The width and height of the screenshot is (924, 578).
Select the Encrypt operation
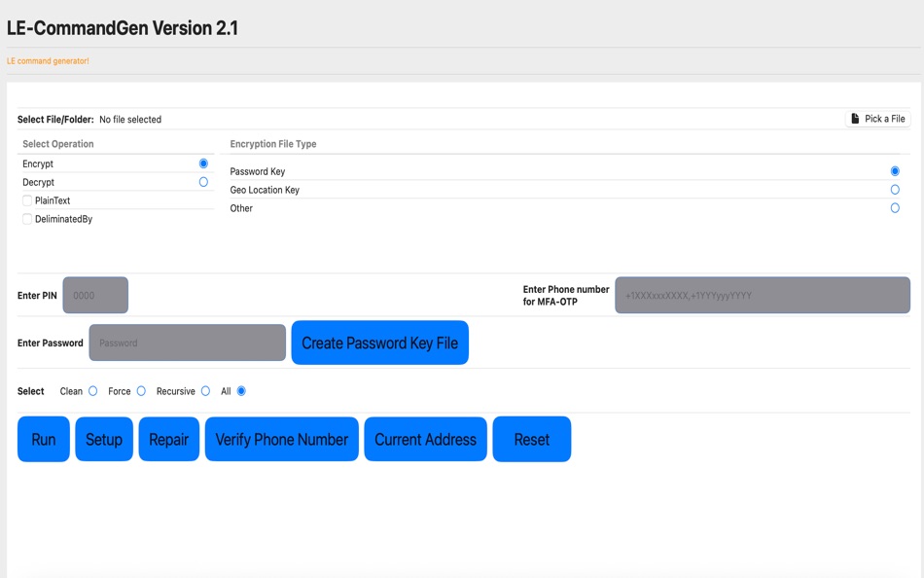(x=203, y=163)
